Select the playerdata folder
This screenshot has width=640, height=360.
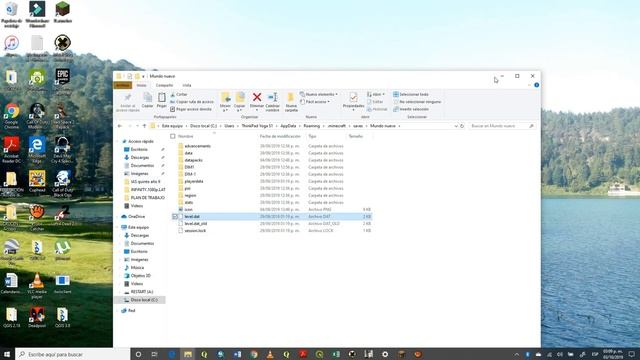194,181
